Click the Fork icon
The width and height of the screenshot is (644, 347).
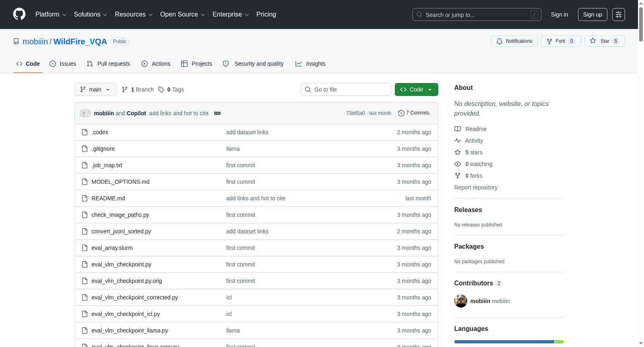coord(549,41)
